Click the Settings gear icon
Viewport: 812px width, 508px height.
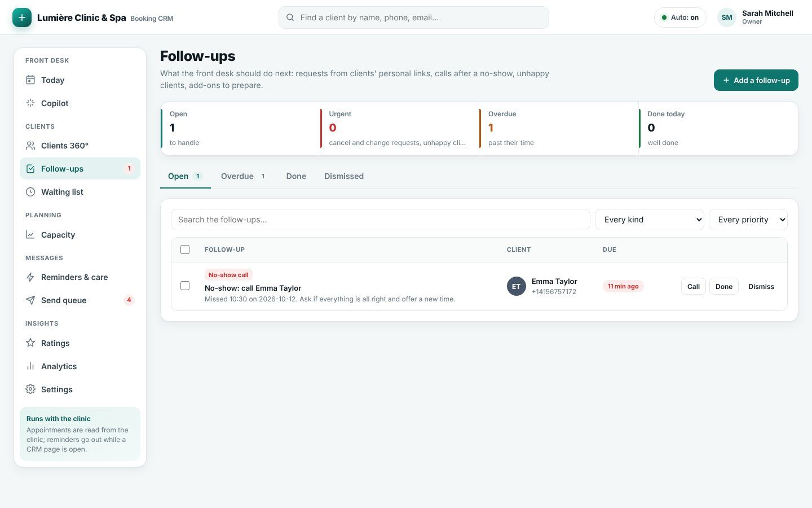[x=30, y=389]
